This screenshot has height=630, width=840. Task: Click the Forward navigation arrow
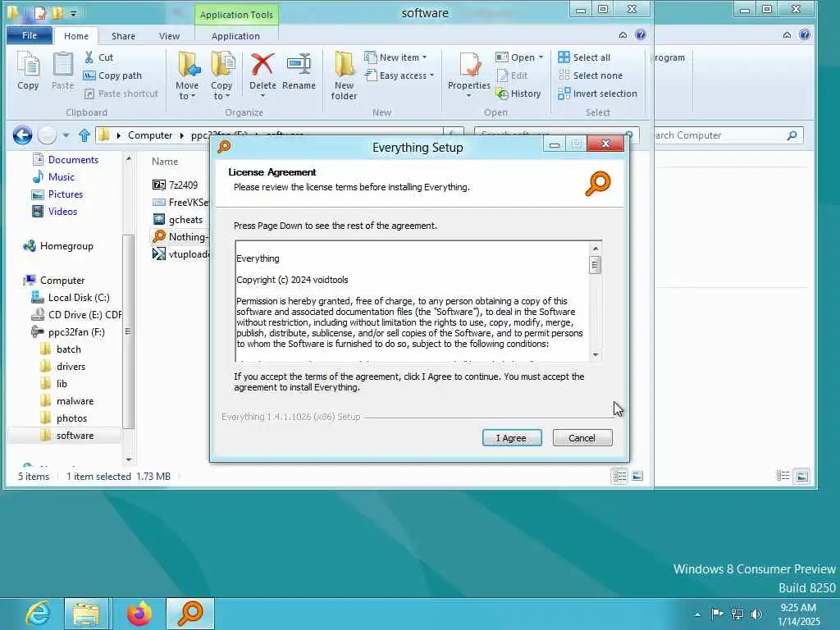47,135
